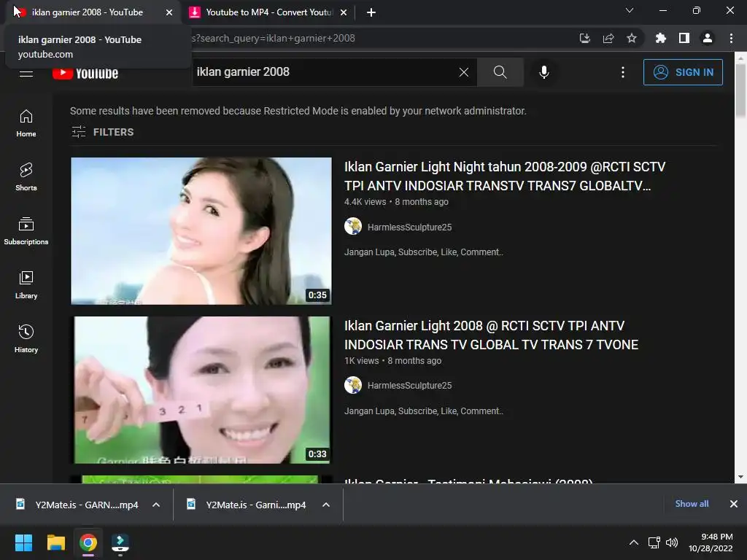
Task: Click the page vertical scrollbar thumb
Action: pos(740,90)
